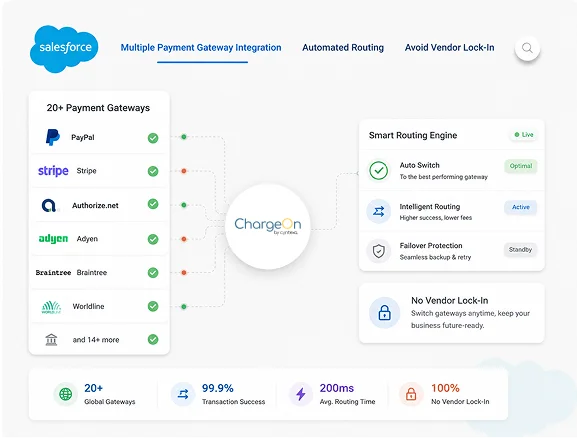Viewport: 577px width, 438px height.
Task: Switch to the Automated Routing tab
Action: (x=343, y=47)
